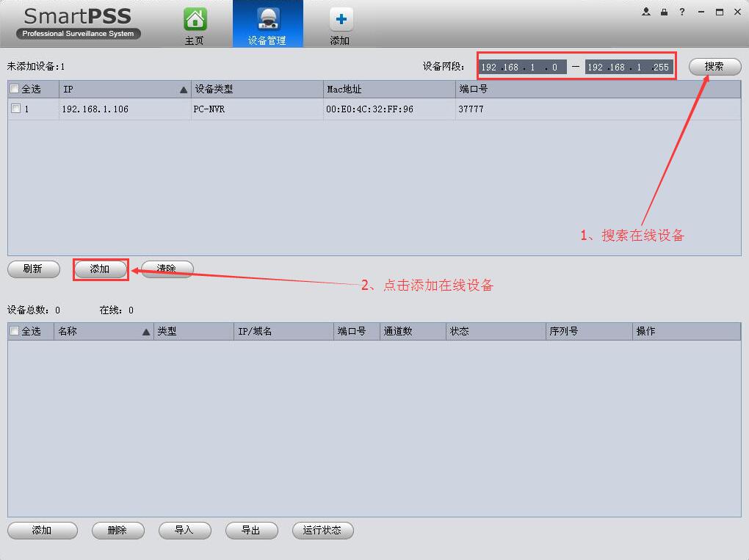The width and height of the screenshot is (749, 560).
Task: Open help question mark icon
Action: [x=682, y=12]
